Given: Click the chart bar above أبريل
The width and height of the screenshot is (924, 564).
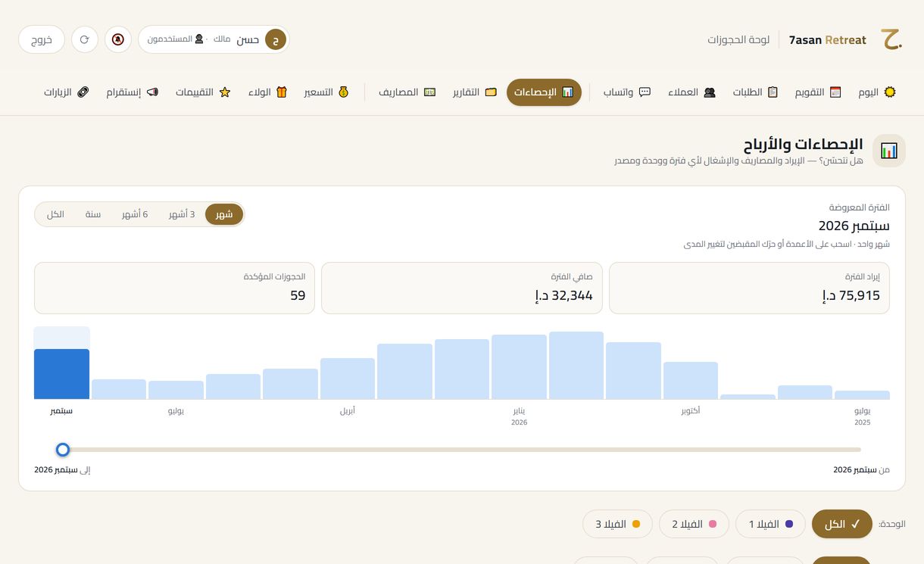Looking at the screenshot, I should pos(348,379).
